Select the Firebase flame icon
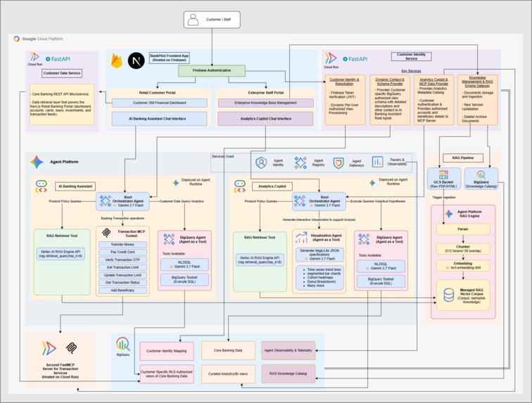 coord(116,60)
